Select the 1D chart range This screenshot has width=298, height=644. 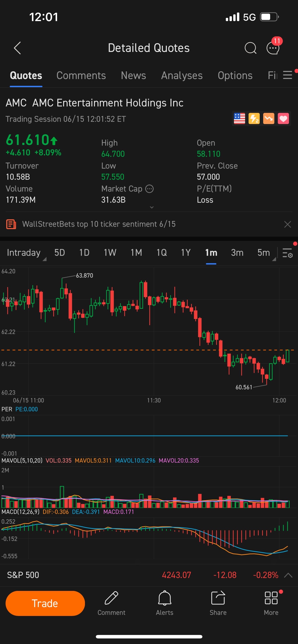pos(84,252)
